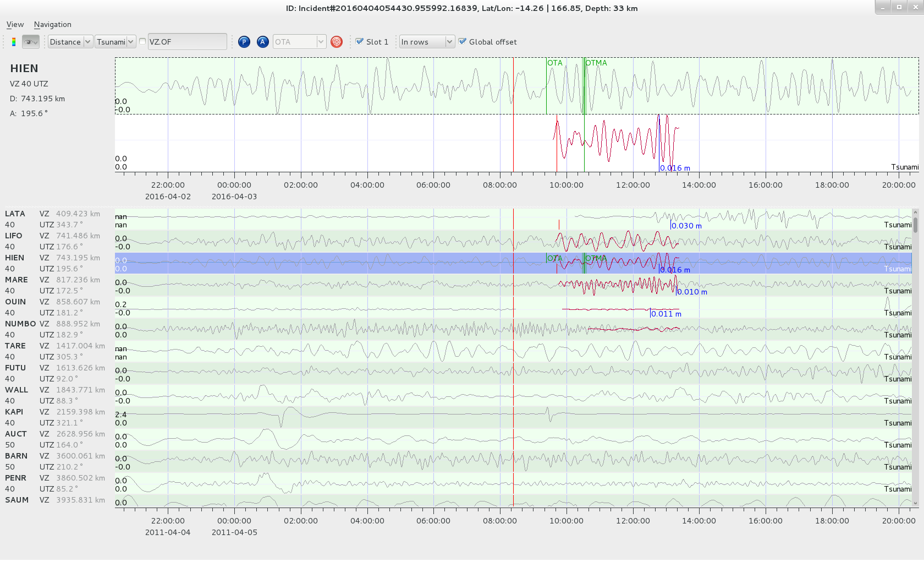924x578 pixels.
Task: Maximize the window
Action: click(899, 7)
